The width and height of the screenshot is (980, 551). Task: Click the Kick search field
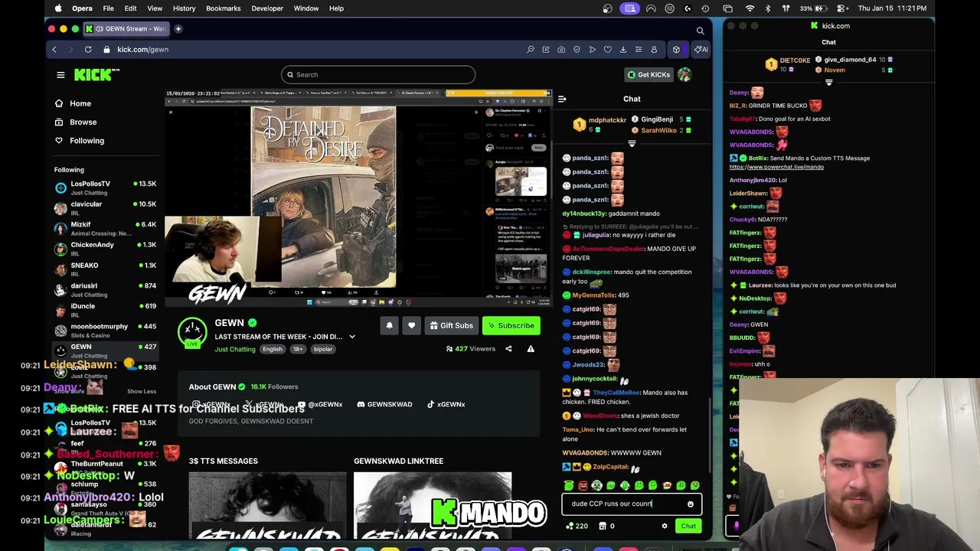point(378,75)
